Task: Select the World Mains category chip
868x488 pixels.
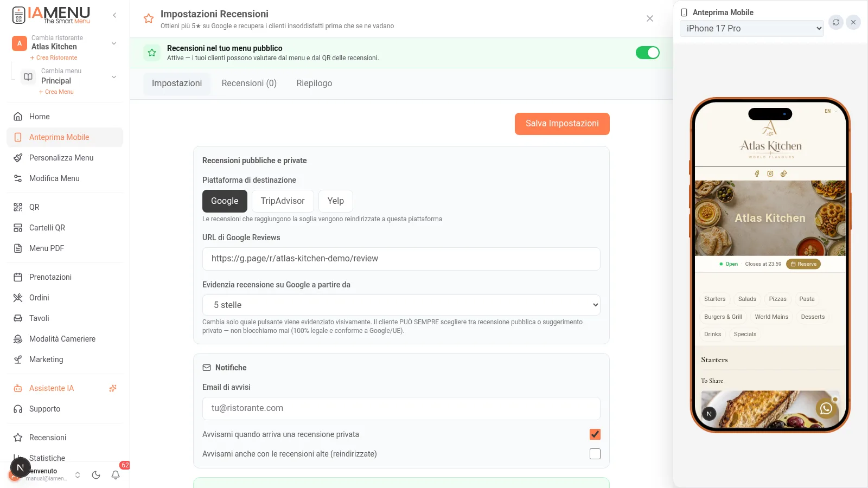Action: [x=771, y=317]
